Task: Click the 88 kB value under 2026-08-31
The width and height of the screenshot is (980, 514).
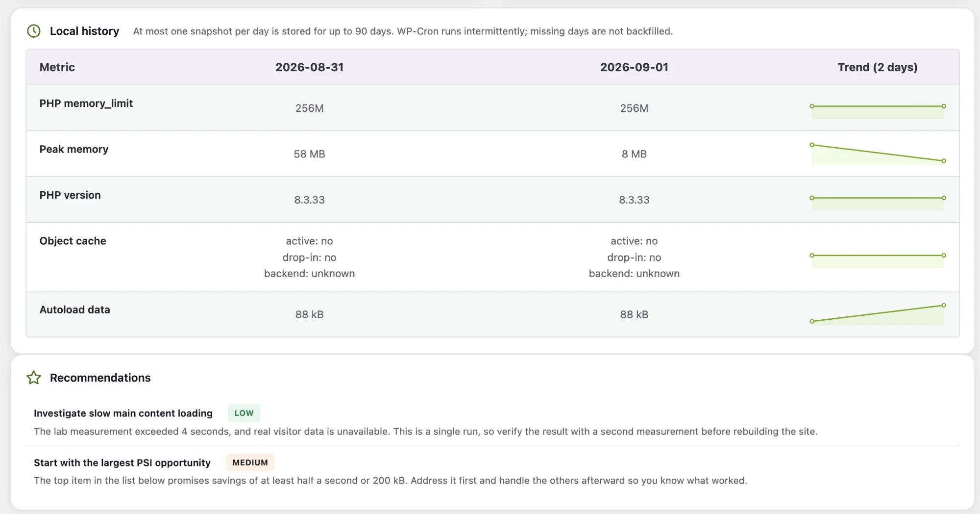Action: [309, 314]
